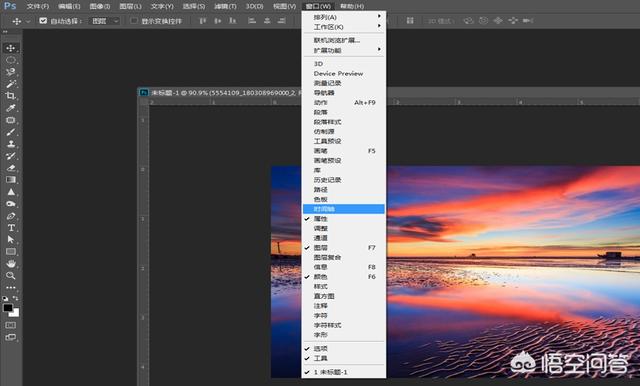
Task: Select the Sharpen triangle tool
Action: (11, 192)
